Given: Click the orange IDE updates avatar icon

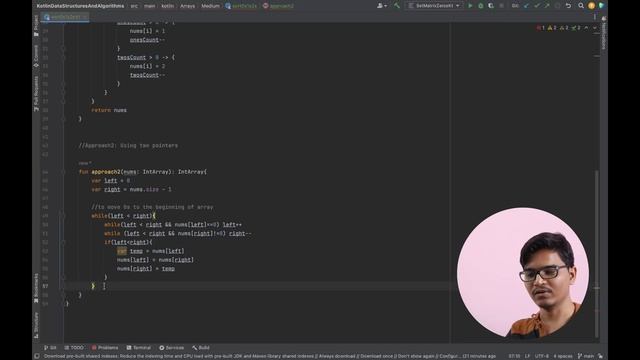Looking at the screenshot, I should [591, 6].
